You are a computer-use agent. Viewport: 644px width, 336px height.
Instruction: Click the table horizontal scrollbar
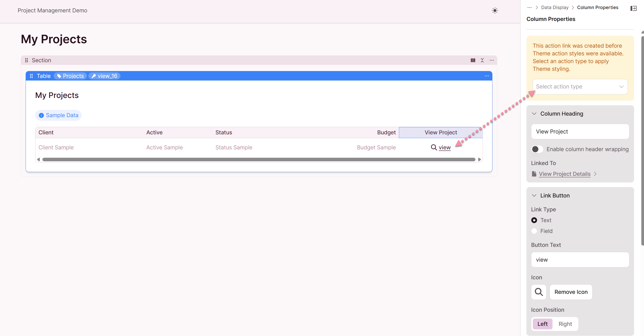click(259, 160)
